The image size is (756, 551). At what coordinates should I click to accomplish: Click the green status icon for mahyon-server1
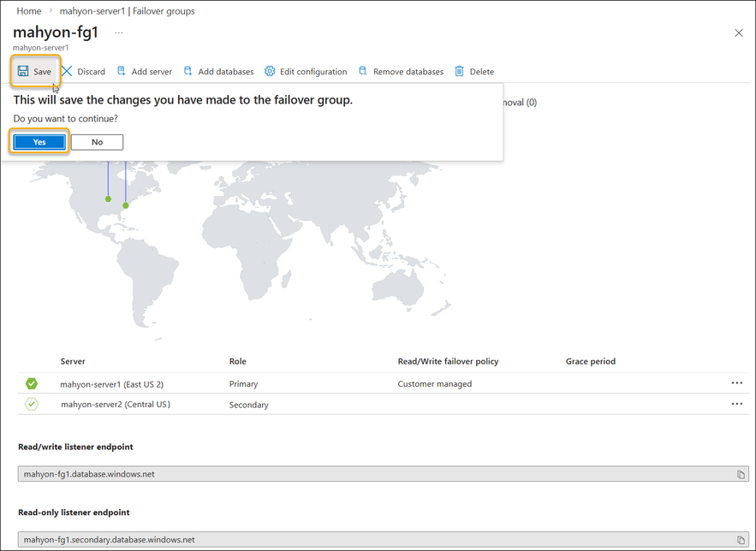pos(32,383)
